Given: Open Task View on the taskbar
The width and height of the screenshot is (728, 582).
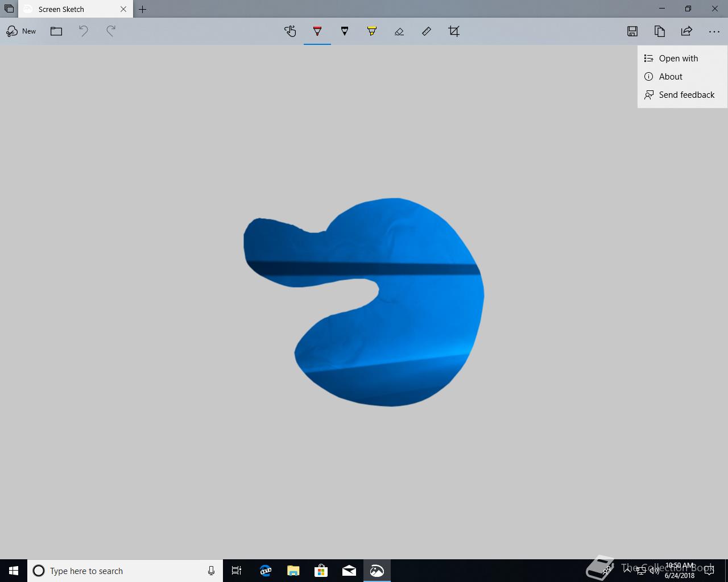Looking at the screenshot, I should 237,571.
